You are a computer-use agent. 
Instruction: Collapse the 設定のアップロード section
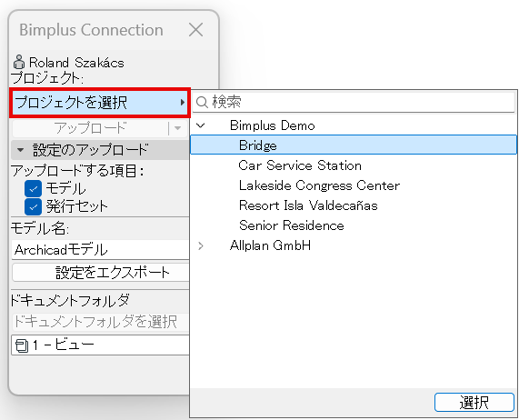coord(21,150)
